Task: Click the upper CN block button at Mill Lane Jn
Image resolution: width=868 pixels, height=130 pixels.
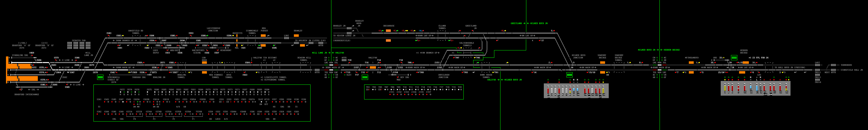Action: (329, 58)
